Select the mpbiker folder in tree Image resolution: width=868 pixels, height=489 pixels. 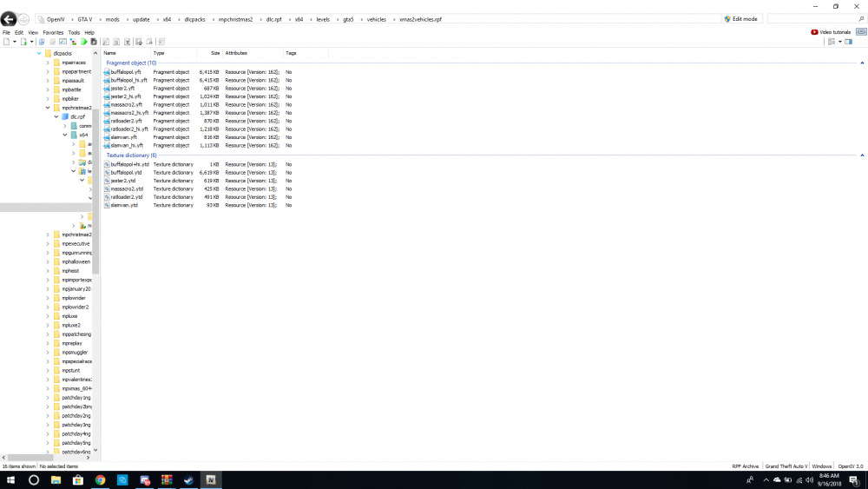pos(70,98)
